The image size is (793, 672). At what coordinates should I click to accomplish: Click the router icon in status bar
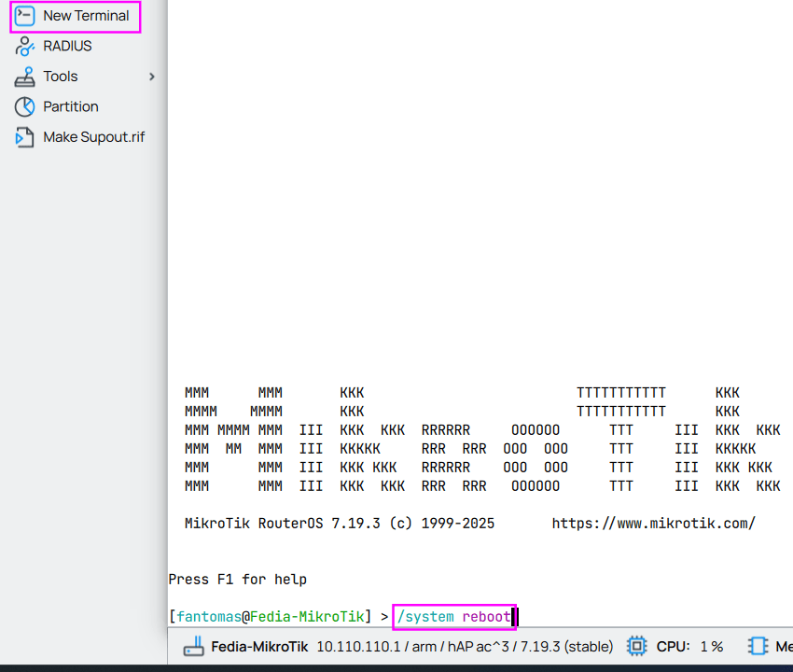(x=194, y=646)
